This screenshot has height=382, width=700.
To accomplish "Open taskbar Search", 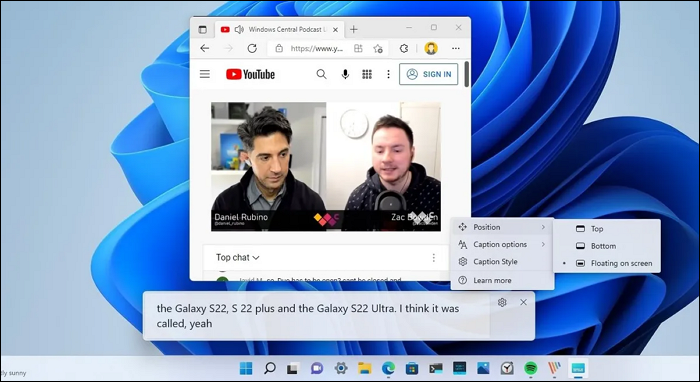I will [x=270, y=368].
